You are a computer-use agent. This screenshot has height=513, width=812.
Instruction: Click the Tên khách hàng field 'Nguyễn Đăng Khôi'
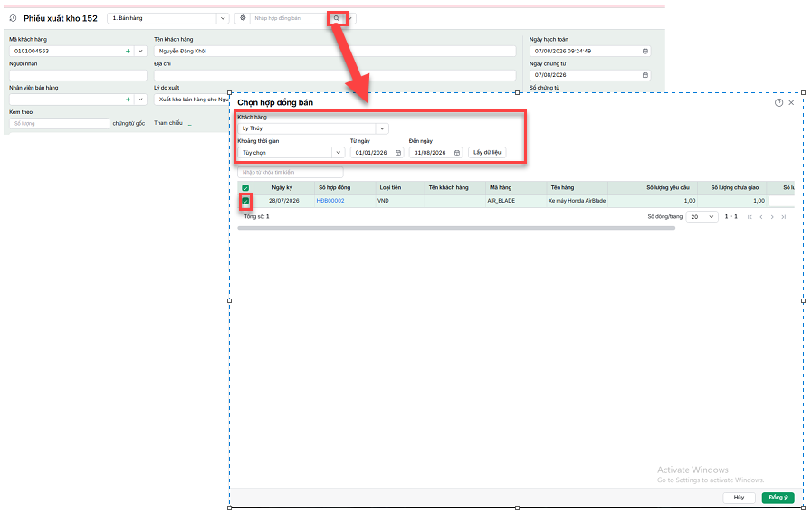click(335, 52)
